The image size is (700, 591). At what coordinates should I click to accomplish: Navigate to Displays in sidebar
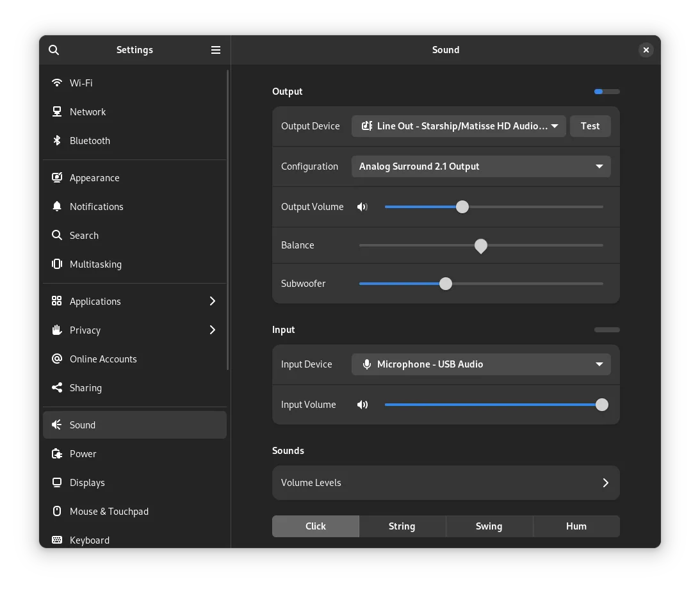(x=87, y=483)
